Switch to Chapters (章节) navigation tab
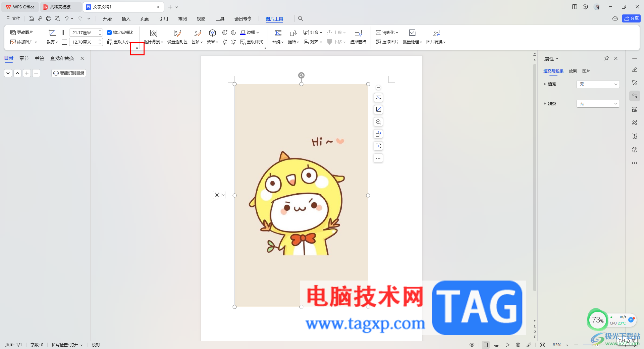This screenshot has width=644, height=349. (24, 58)
